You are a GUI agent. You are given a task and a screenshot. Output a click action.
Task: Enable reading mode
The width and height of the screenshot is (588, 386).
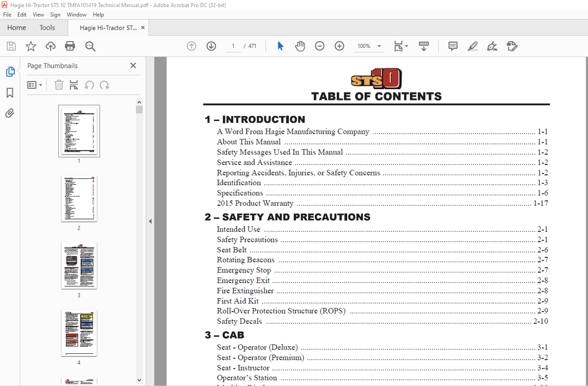pos(423,46)
